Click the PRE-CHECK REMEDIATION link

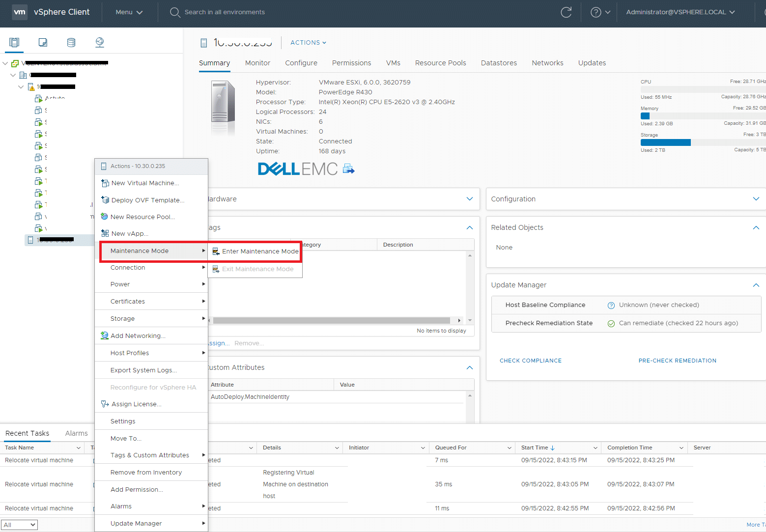click(x=678, y=361)
